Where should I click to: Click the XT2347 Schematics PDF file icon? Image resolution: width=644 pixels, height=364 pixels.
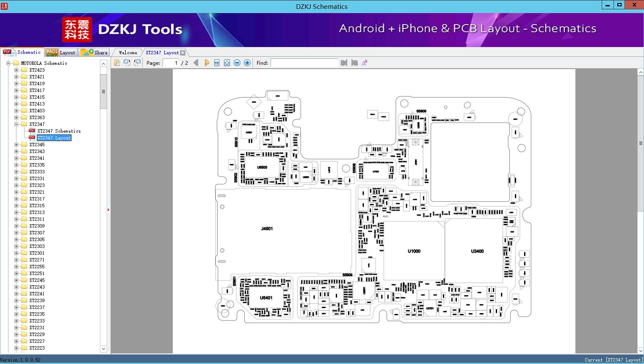[32, 131]
